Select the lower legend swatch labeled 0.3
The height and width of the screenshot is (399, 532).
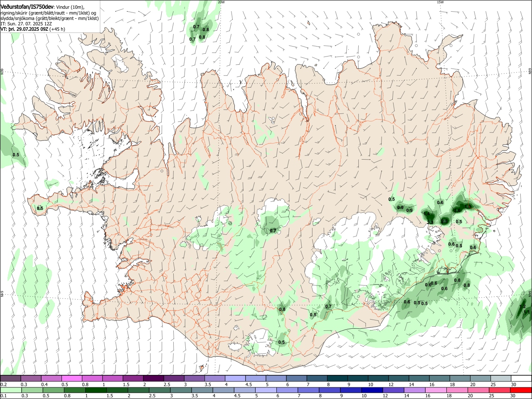coord(32,390)
